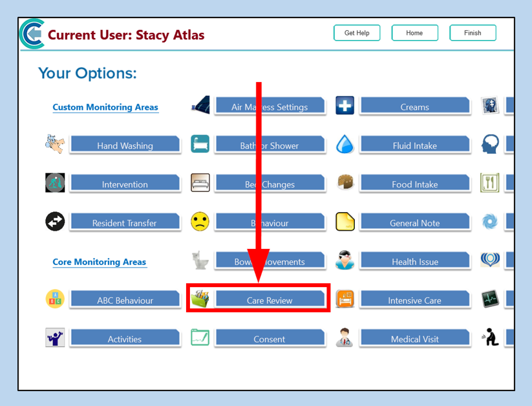Image resolution: width=532 pixels, height=406 pixels.
Task: Open the Care Review option
Action: click(x=270, y=300)
